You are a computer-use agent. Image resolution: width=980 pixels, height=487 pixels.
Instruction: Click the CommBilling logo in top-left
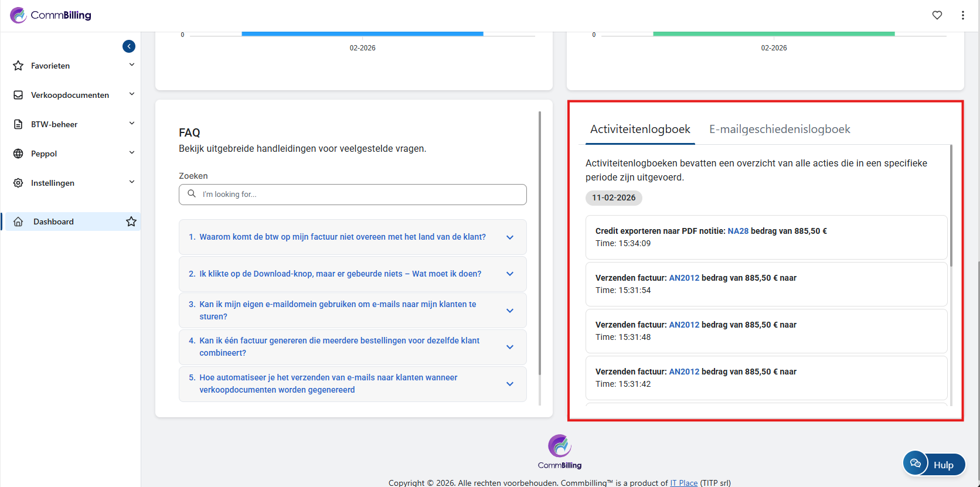pos(51,15)
